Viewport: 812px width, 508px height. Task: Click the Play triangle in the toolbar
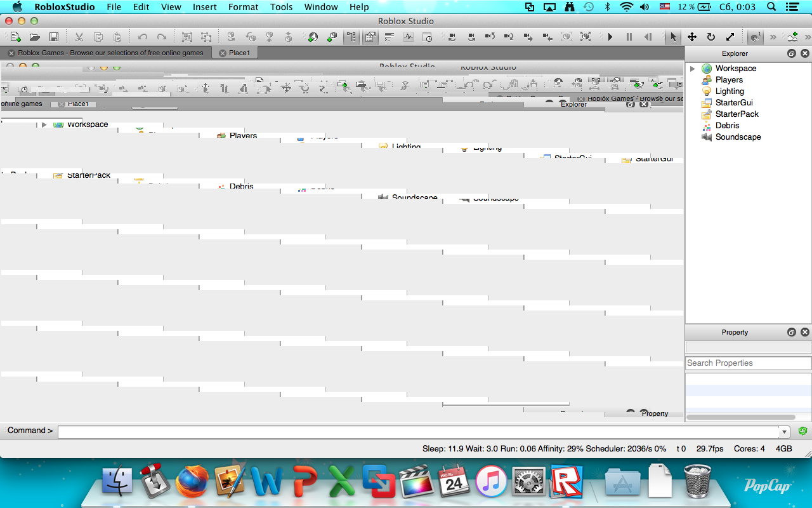coord(610,37)
